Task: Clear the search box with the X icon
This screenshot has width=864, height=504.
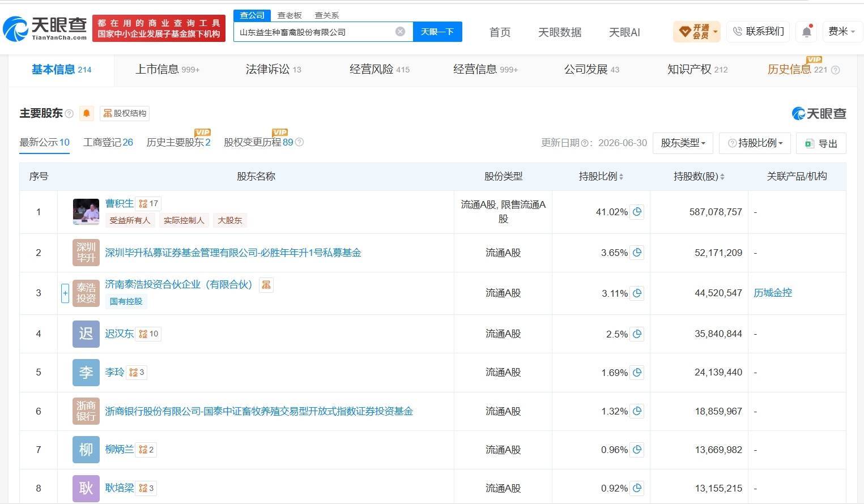Action: click(x=400, y=32)
